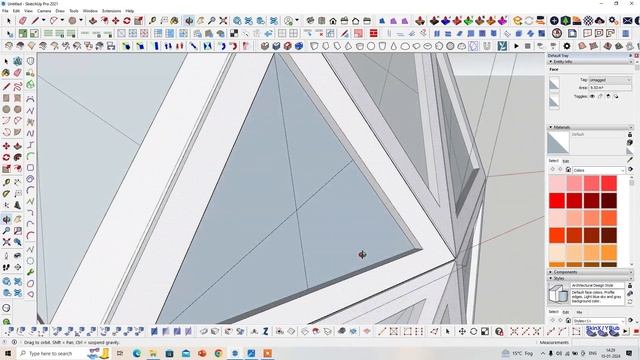Image resolution: width=640 pixels, height=360 pixels.
Task: Toggle Receive Shadows in Entity Info
Action: click(608, 96)
